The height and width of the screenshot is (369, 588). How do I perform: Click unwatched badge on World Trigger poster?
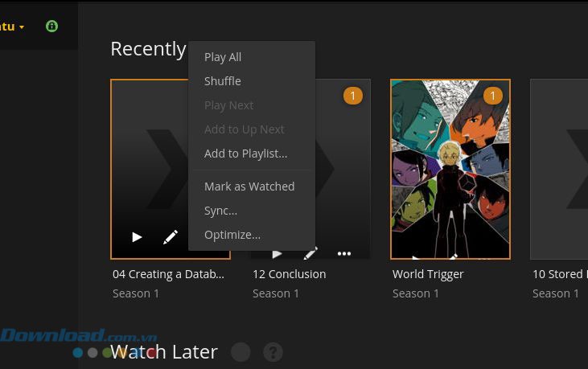492,96
